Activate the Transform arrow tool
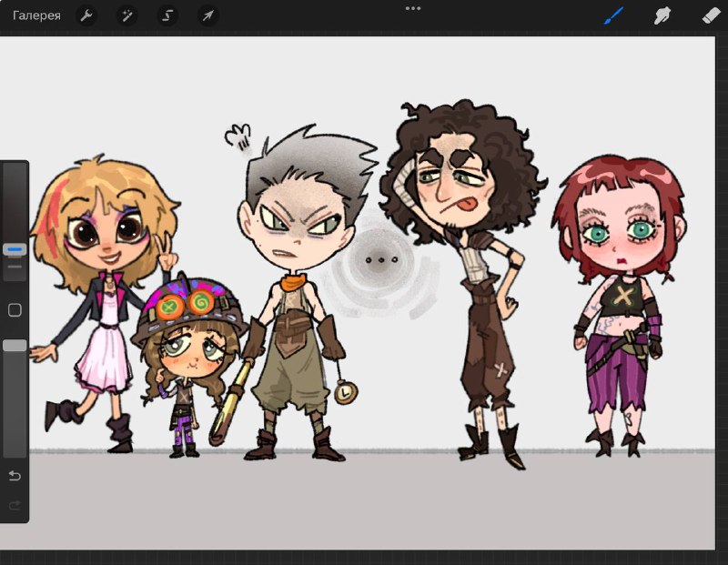This screenshot has height=565, width=728. coord(207,15)
